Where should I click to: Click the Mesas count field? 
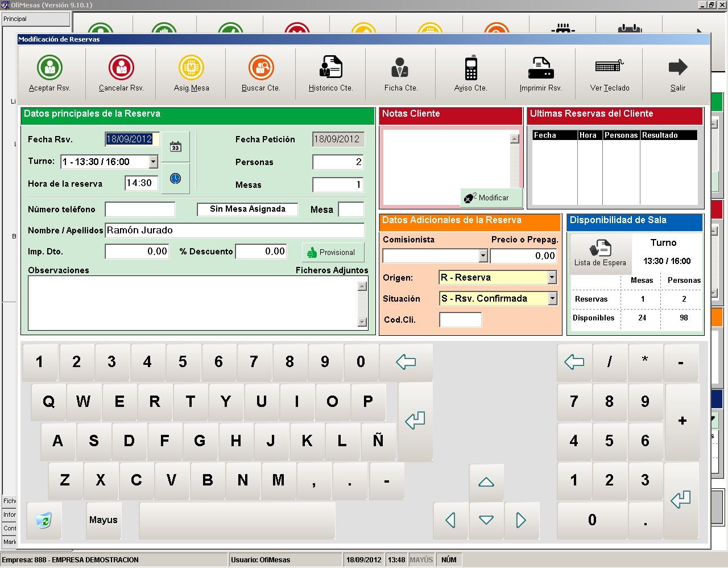(x=338, y=184)
